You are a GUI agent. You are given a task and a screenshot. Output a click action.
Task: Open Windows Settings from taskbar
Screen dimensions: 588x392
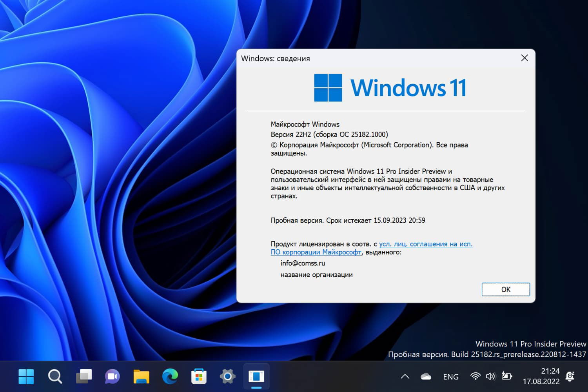(227, 376)
